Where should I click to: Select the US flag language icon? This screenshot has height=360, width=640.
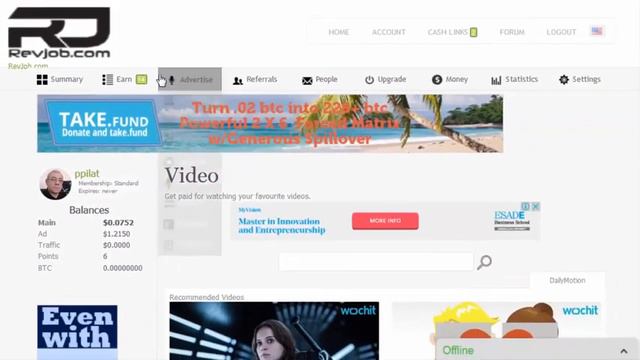[597, 31]
